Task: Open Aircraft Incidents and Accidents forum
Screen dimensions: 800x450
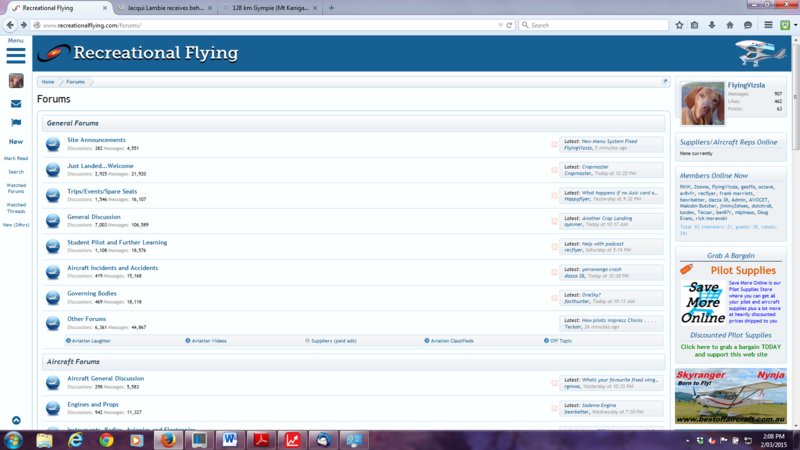Action: pyautogui.click(x=112, y=268)
